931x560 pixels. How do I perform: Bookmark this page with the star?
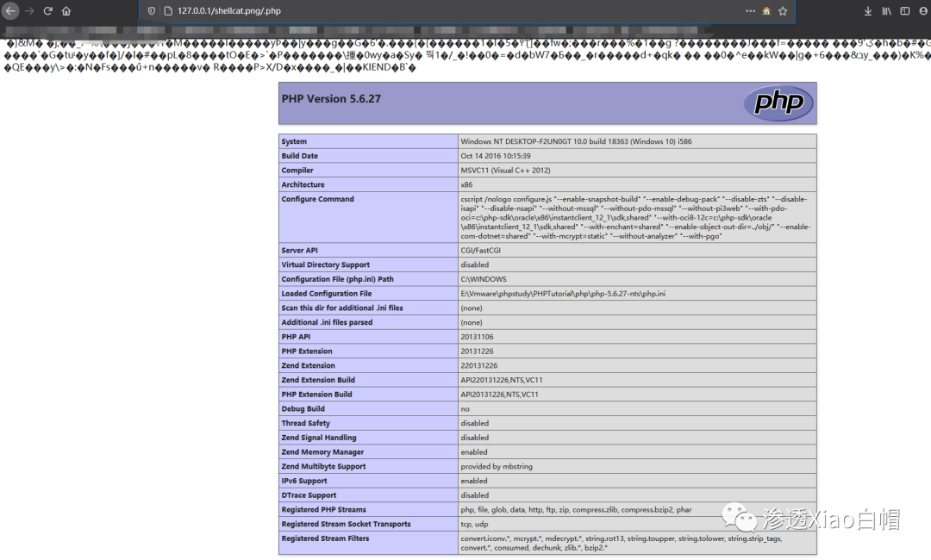pos(783,10)
